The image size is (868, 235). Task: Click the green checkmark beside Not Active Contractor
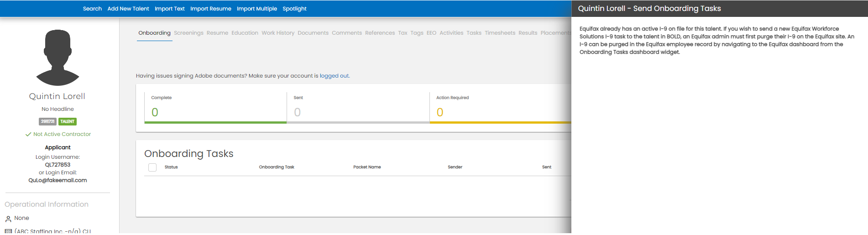28,134
